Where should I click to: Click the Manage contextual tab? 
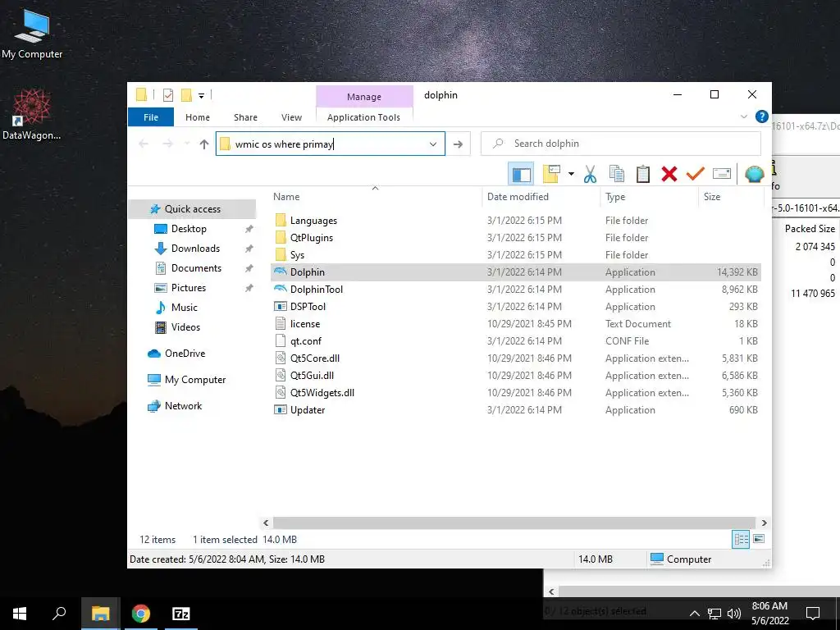[364, 97]
